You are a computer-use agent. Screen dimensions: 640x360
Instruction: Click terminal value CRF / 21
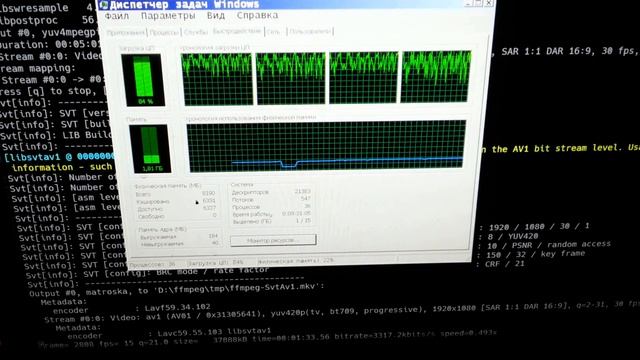point(505,264)
